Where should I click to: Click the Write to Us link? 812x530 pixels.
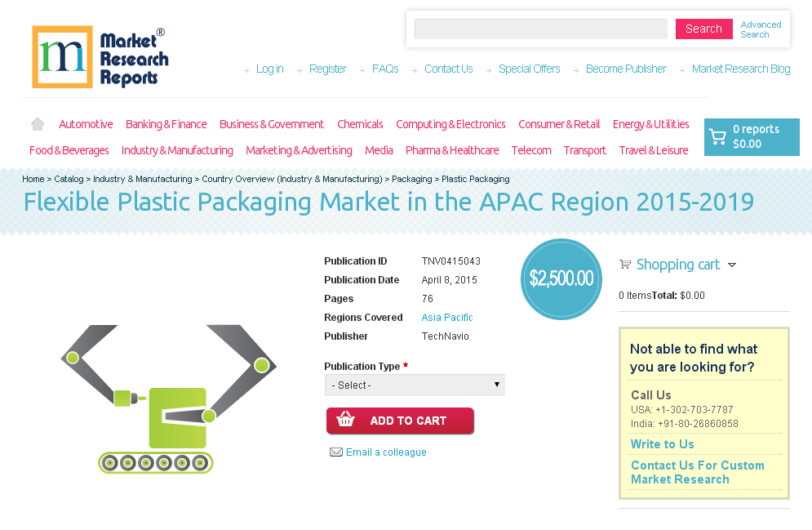(x=661, y=443)
